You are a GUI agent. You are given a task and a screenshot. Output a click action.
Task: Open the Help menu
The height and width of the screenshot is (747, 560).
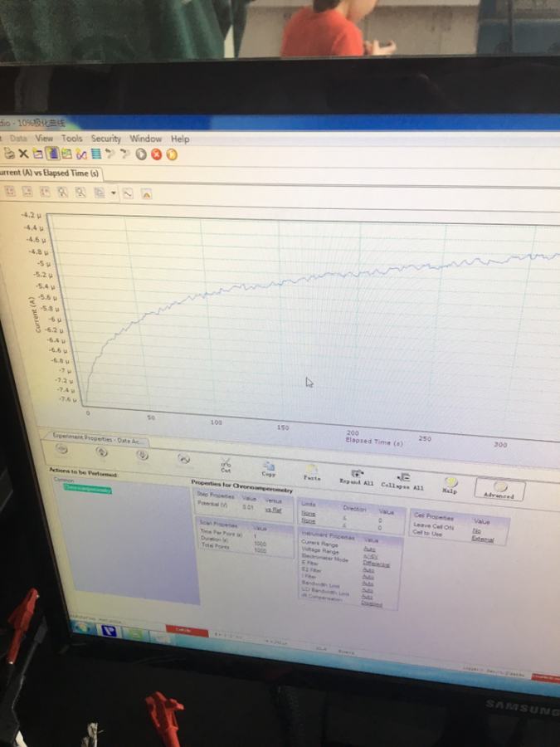pyautogui.click(x=180, y=139)
